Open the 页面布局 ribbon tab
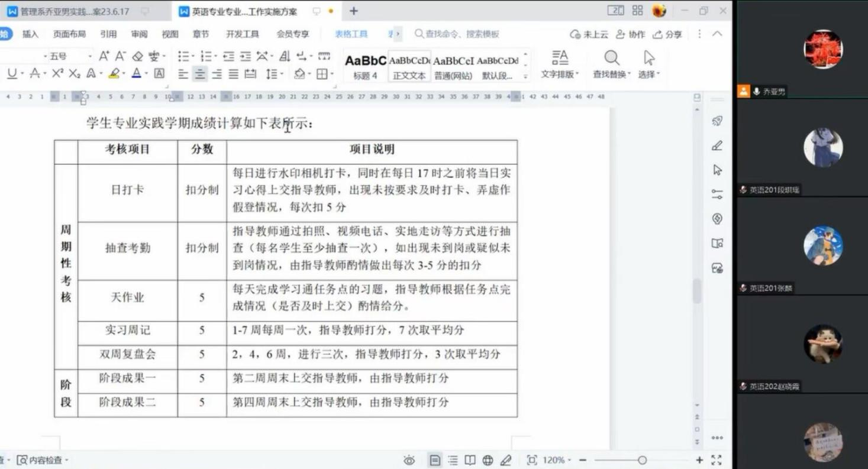 click(x=69, y=34)
